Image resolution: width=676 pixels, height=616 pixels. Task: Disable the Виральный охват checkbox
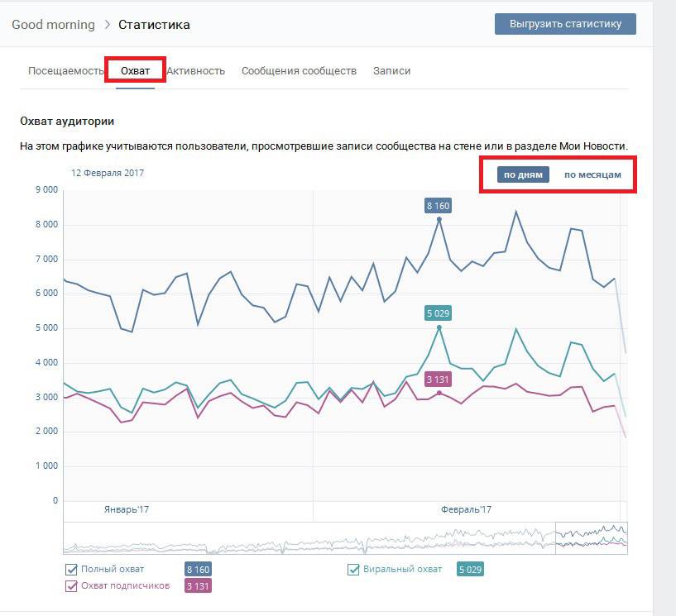(353, 570)
